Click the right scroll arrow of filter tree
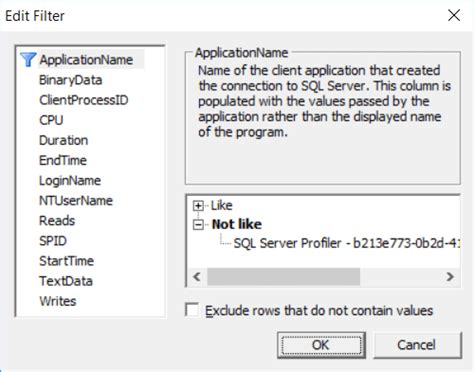This screenshot has width=474, height=372. click(x=450, y=277)
